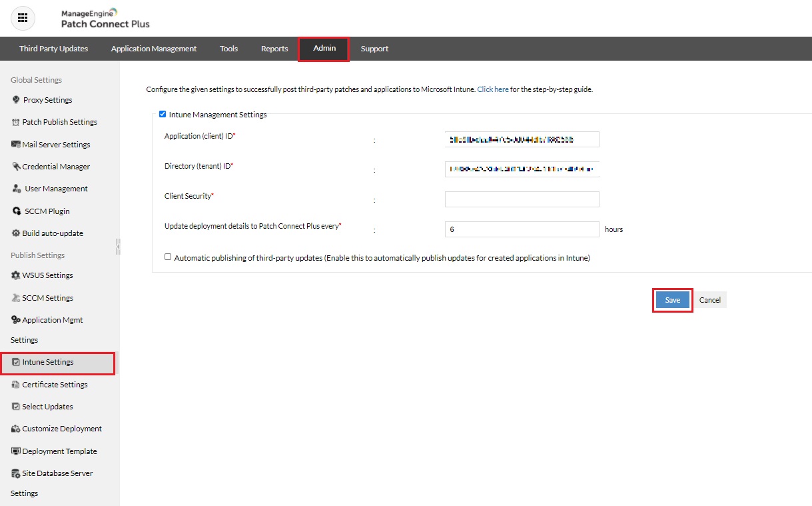Cancel the Intune settings changes
The height and width of the screenshot is (506, 812).
point(710,300)
